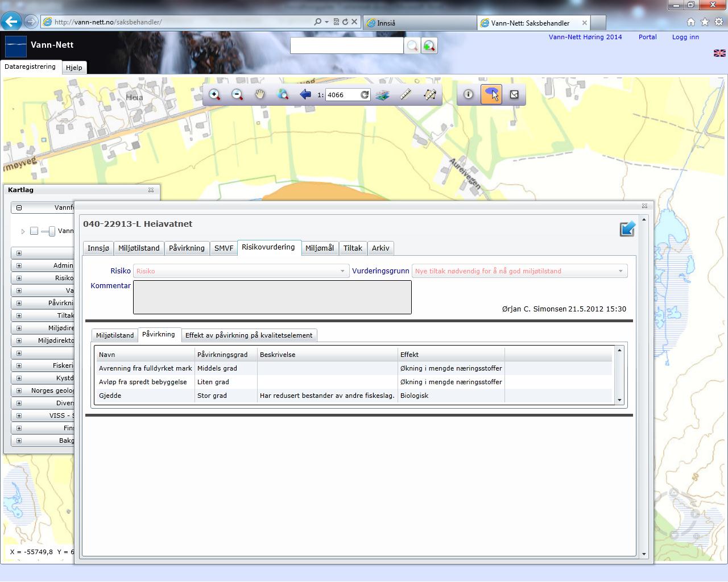Screen dimensions: 728x582
Task: Open browser home icon
Action: pos(691,22)
